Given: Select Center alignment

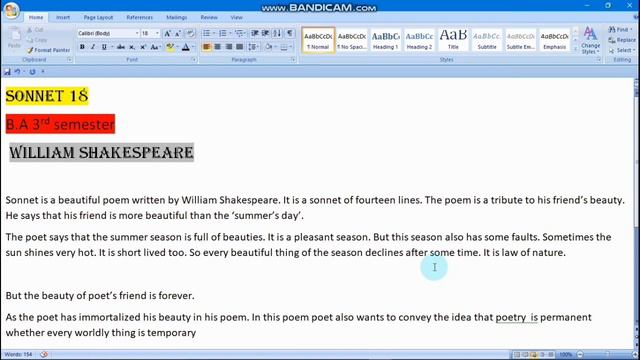Looking at the screenshot, I should (218, 47).
